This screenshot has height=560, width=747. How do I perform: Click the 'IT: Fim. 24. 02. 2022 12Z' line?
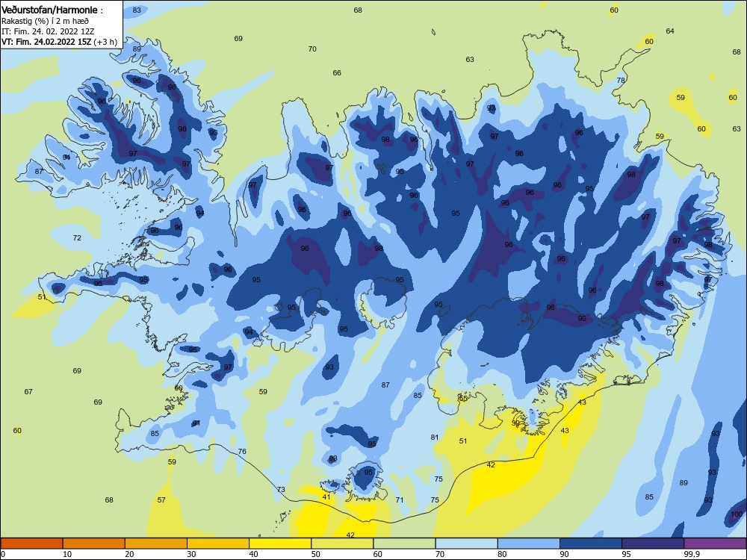(48, 31)
